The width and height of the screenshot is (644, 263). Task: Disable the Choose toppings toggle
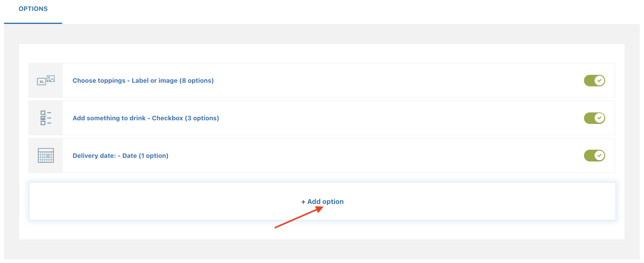[594, 81]
